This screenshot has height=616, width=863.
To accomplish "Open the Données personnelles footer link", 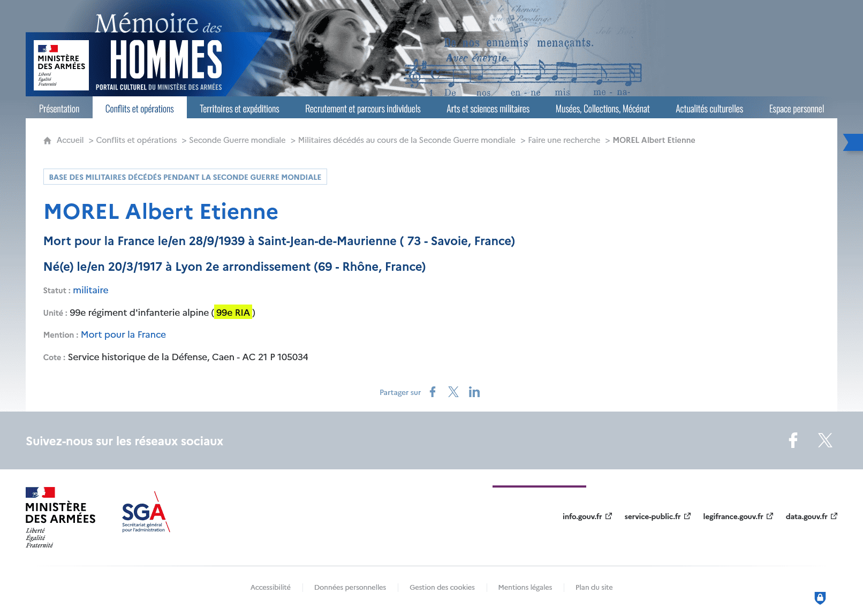I will (350, 588).
